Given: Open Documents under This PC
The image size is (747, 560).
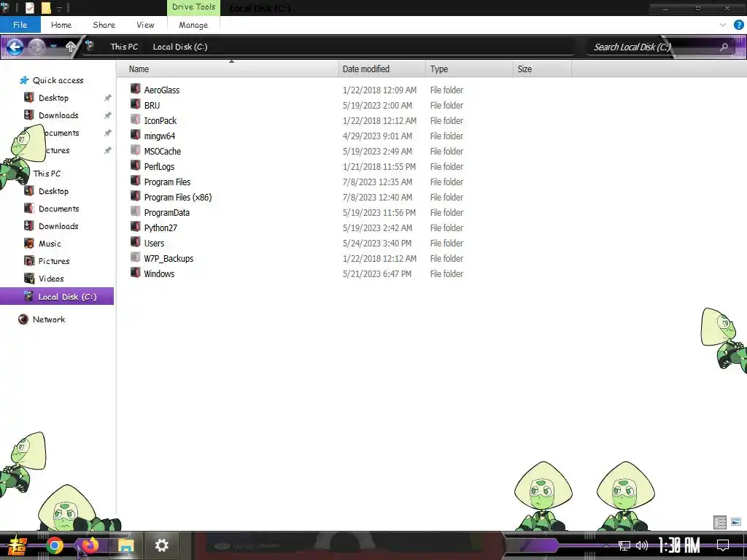Looking at the screenshot, I should tap(58, 209).
